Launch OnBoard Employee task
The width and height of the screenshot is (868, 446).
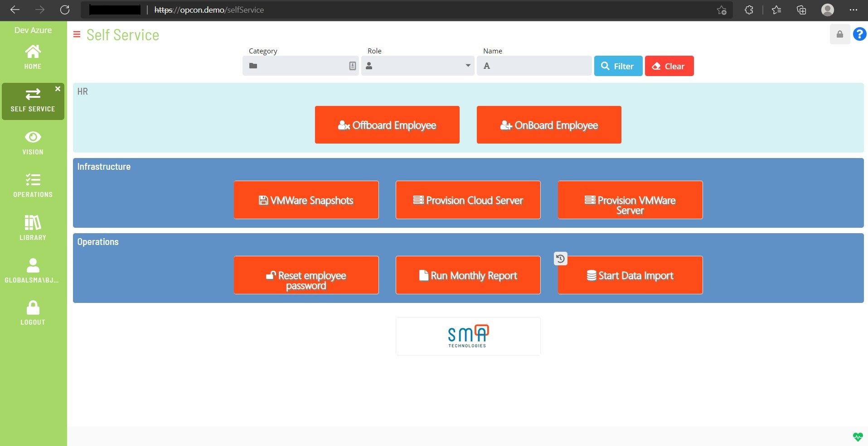pos(548,125)
